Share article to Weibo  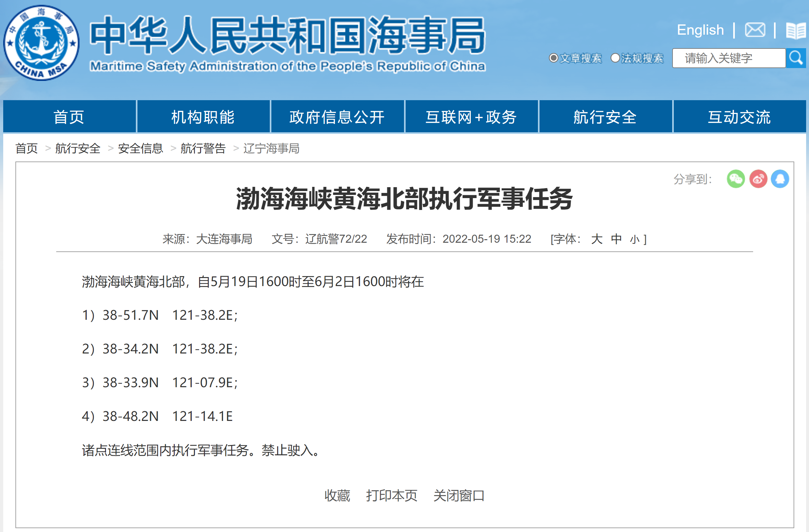pyautogui.click(x=758, y=179)
